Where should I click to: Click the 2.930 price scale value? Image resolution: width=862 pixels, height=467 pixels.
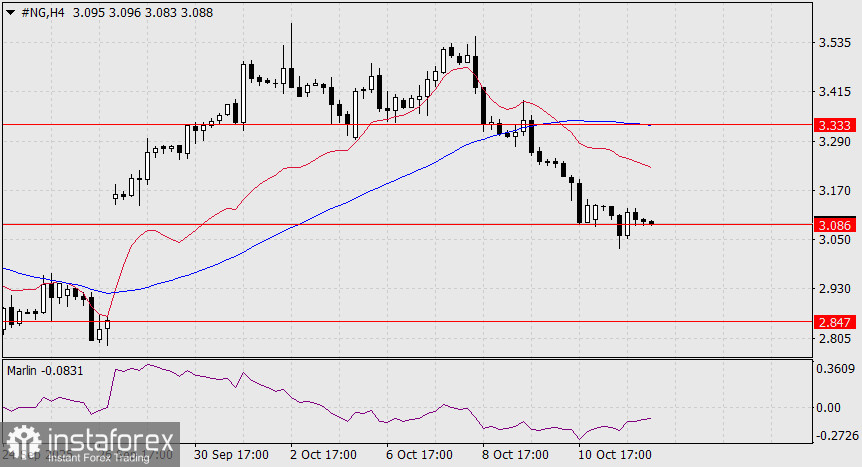(x=835, y=289)
